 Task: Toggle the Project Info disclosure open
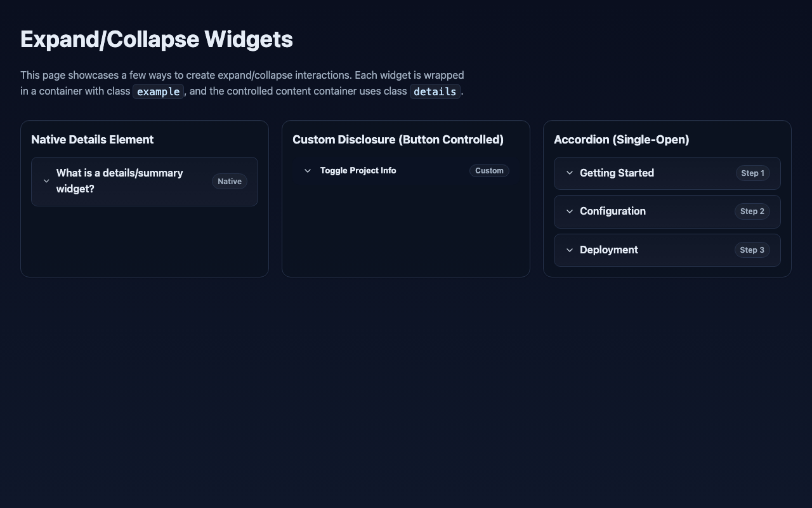click(358, 170)
